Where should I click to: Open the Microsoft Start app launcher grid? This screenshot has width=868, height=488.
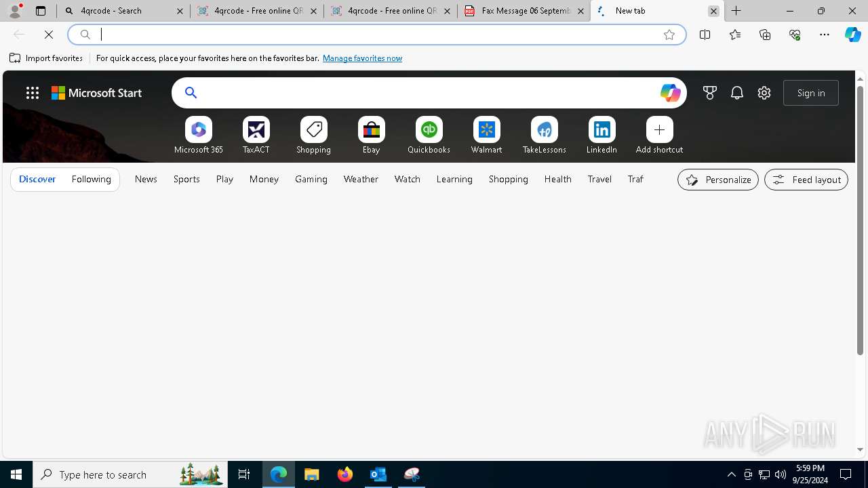pos(33,93)
